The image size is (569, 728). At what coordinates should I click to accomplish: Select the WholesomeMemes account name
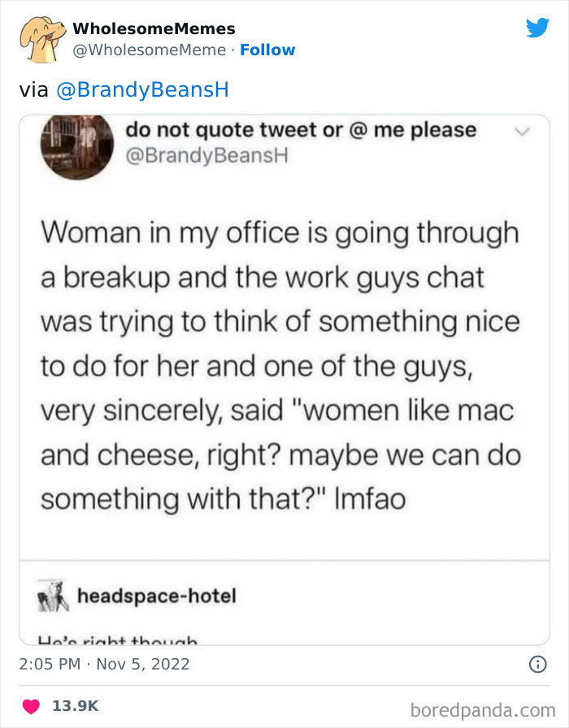[154, 27]
